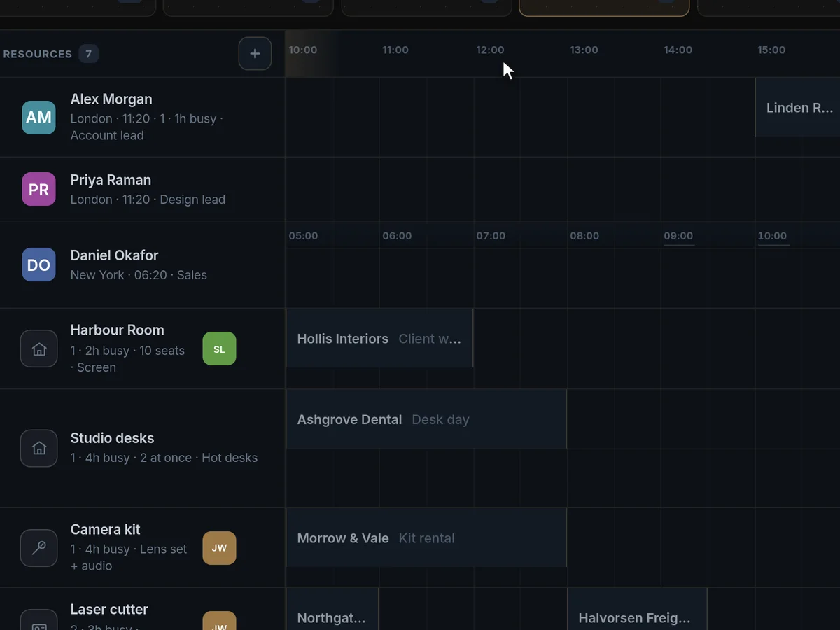Click the 07:00 marker in New York timeline
Image resolution: width=840 pixels, height=630 pixels.
tap(491, 236)
